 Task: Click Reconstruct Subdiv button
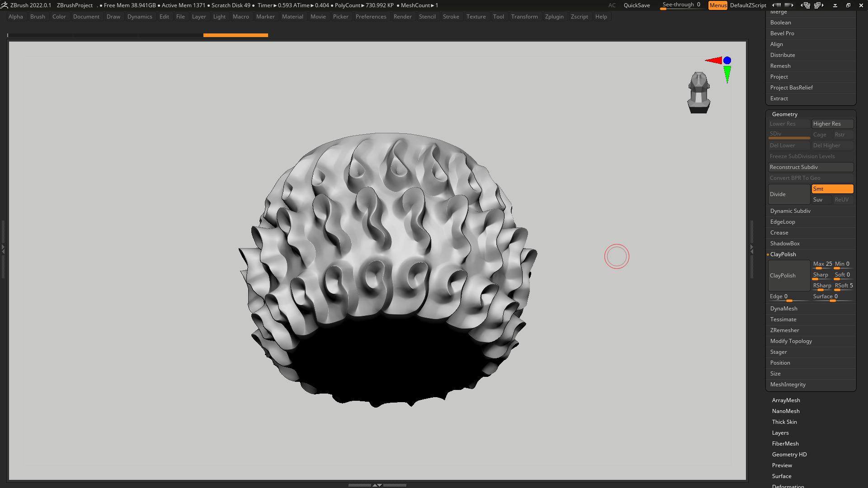(811, 167)
